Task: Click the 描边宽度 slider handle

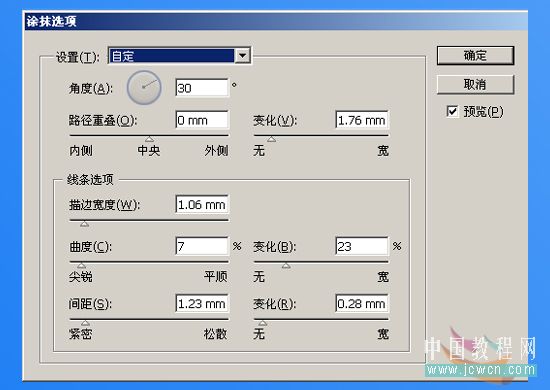Action: point(84,224)
